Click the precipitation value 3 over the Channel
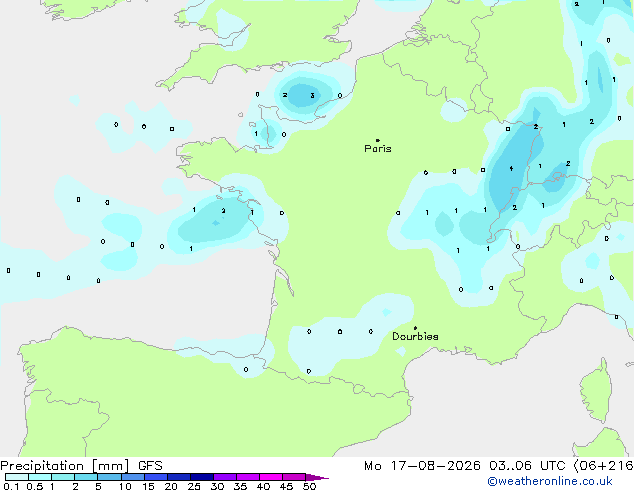Screen dimensions: 634x490 (312, 95)
